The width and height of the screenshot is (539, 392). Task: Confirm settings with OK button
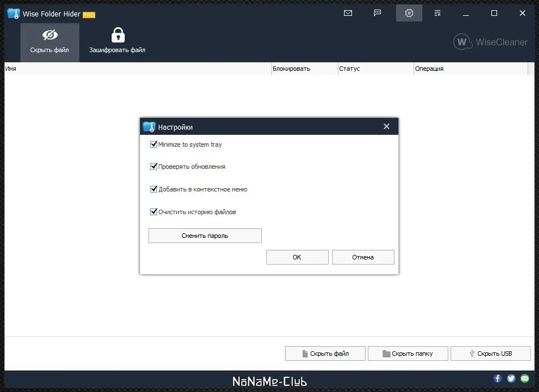[298, 257]
